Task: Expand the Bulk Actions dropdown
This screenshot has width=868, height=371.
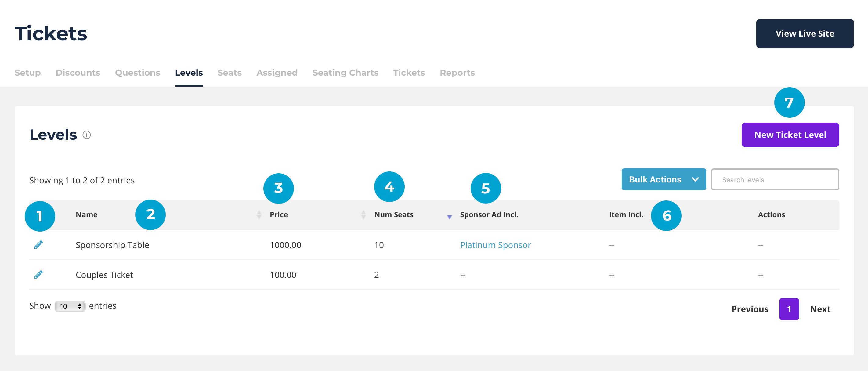Action: [663, 180]
